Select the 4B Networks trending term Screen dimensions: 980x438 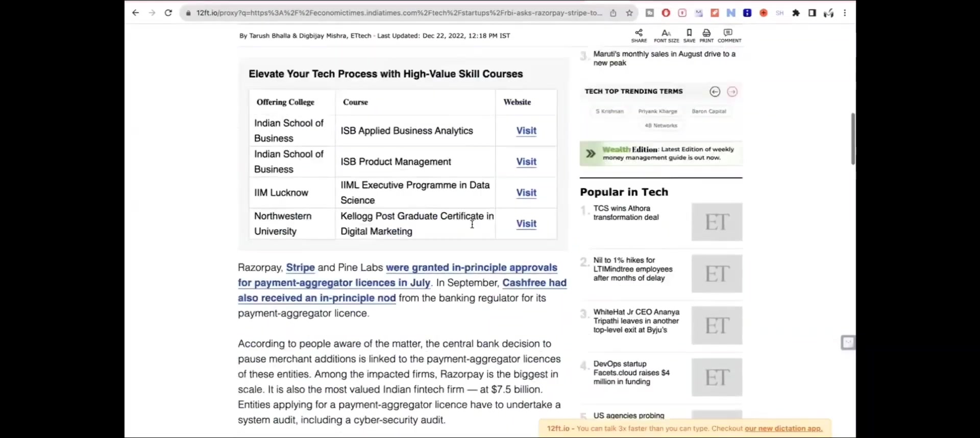coord(660,126)
